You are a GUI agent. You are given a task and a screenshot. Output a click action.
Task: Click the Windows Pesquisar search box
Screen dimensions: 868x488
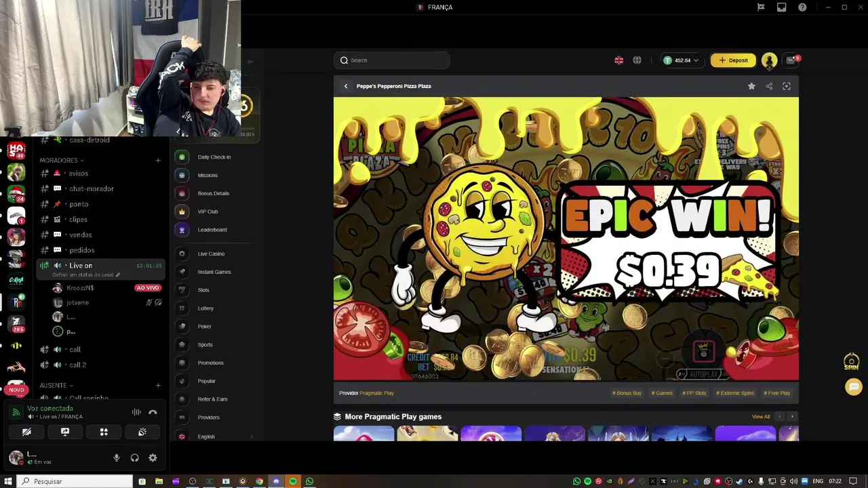coord(76,481)
